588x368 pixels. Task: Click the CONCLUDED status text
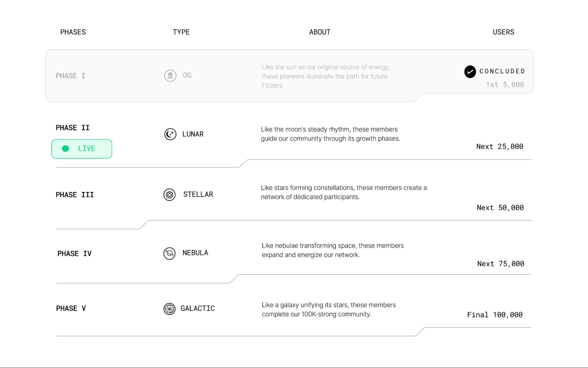502,71
